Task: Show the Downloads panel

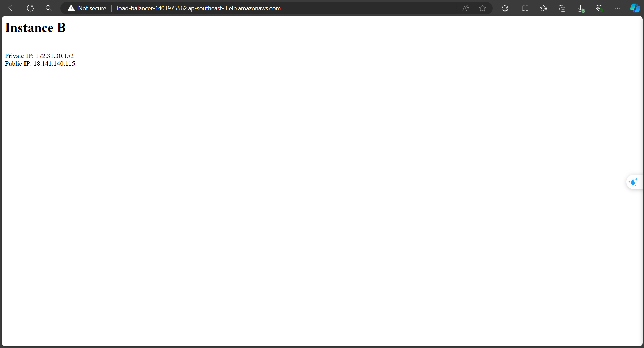Action: point(581,9)
